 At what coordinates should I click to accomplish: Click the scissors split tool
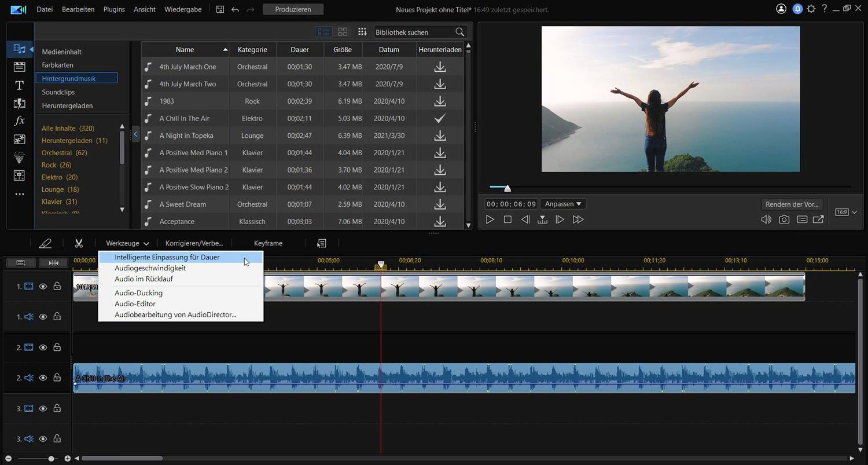coord(79,243)
